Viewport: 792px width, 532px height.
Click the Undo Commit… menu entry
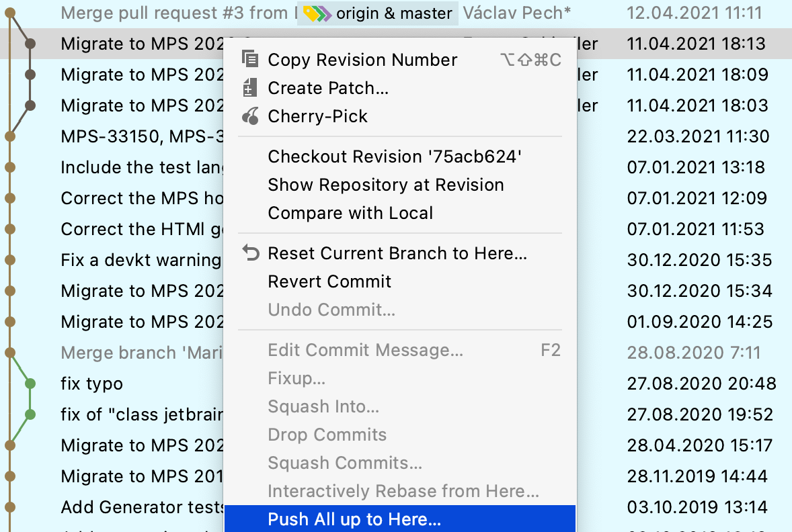(x=331, y=310)
